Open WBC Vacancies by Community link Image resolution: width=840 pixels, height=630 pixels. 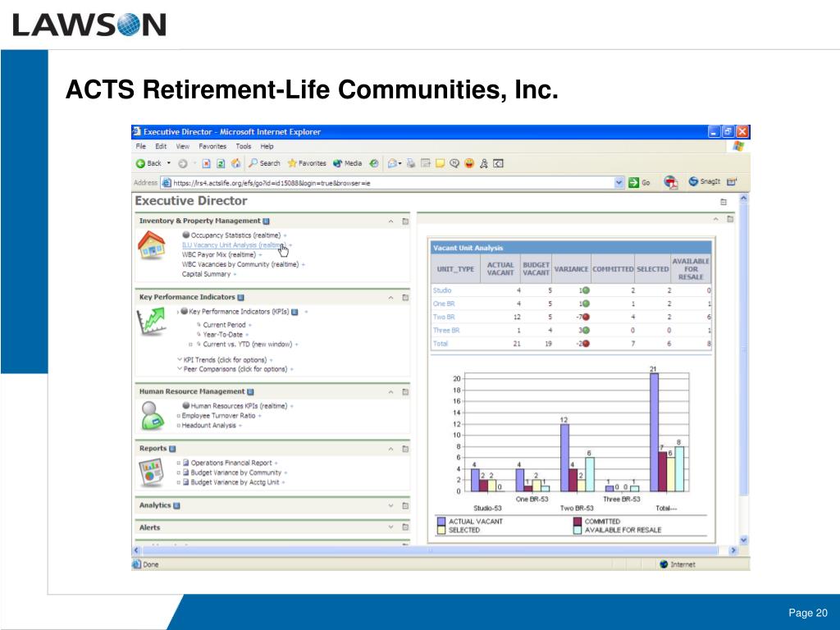click(x=240, y=264)
